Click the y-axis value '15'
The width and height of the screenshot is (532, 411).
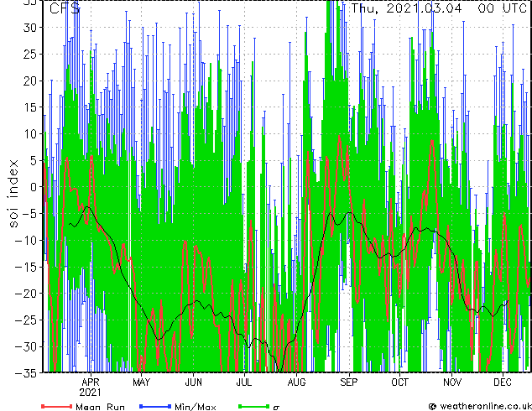click(x=30, y=107)
